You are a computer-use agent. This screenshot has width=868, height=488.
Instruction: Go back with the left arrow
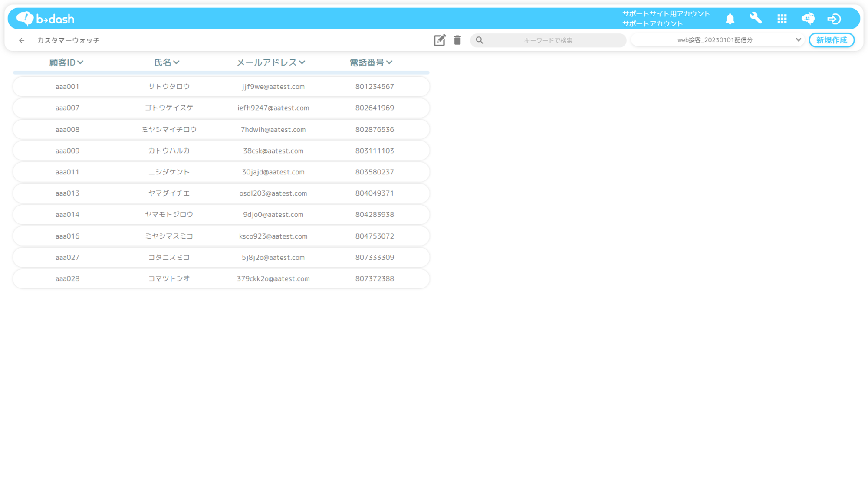coord(22,40)
